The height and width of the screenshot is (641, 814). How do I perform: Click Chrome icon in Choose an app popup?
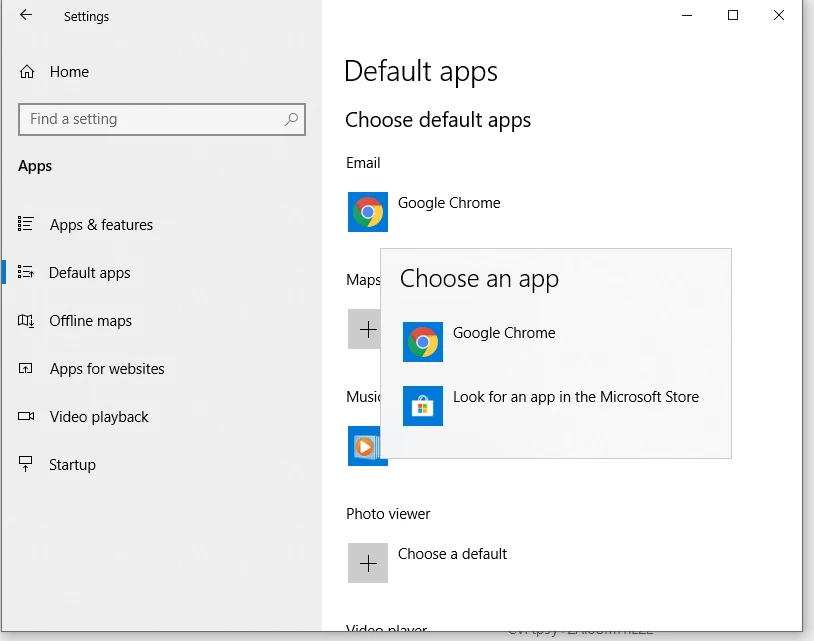click(423, 342)
